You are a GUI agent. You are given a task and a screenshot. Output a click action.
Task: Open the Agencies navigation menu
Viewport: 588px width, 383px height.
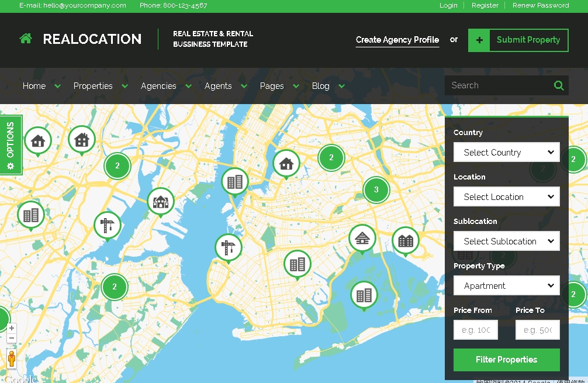158,86
